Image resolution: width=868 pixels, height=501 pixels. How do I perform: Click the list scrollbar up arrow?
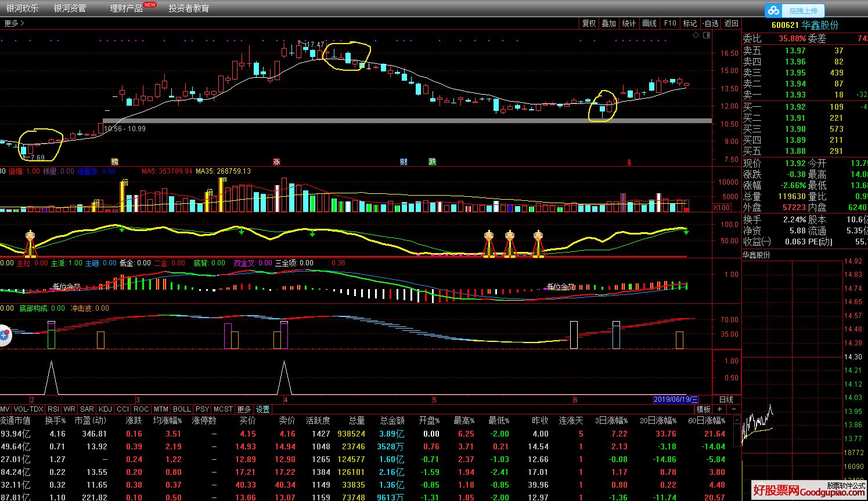pyautogui.click(x=736, y=420)
